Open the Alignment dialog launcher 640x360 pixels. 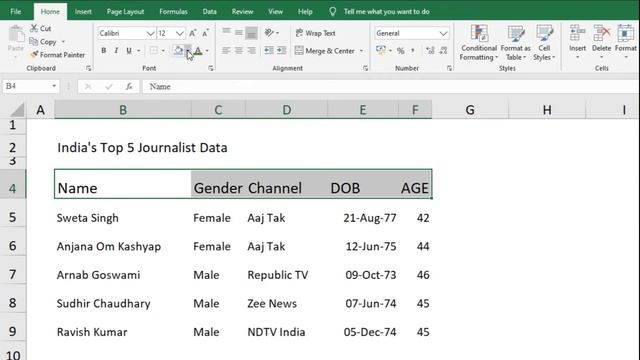point(365,69)
